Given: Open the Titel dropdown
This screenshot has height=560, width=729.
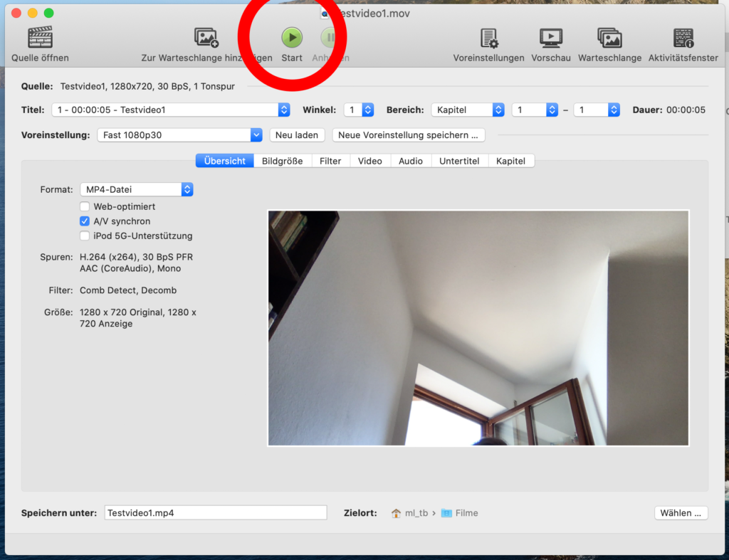Looking at the screenshot, I should click(x=171, y=110).
